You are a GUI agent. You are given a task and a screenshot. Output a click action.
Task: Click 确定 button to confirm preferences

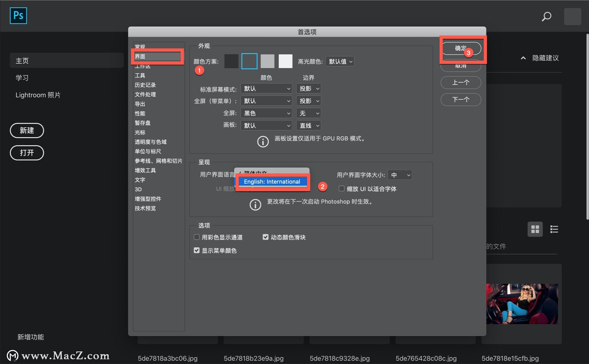pos(461,48)
